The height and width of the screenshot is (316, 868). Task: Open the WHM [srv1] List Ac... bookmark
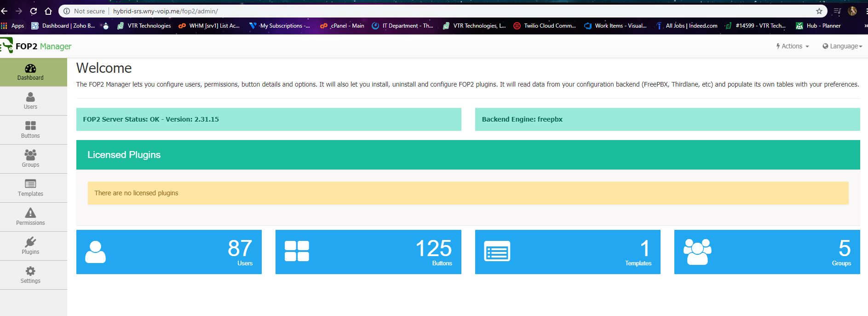[209, 26]
